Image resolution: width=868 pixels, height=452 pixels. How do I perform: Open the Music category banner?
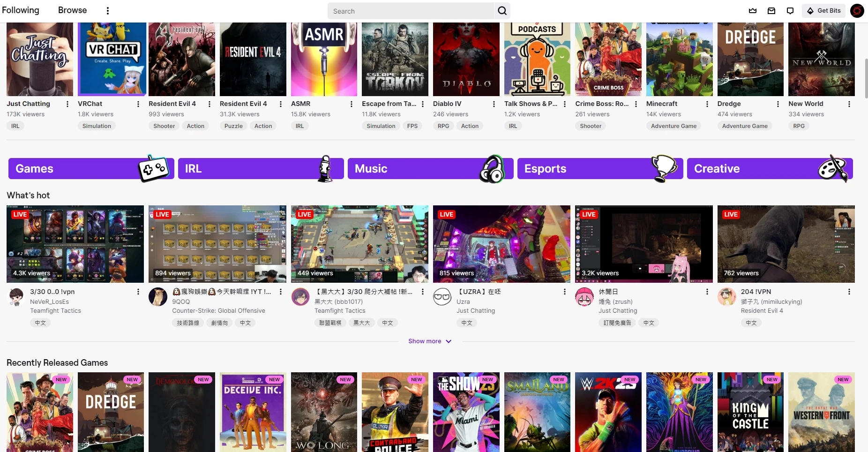pos(430,169)
